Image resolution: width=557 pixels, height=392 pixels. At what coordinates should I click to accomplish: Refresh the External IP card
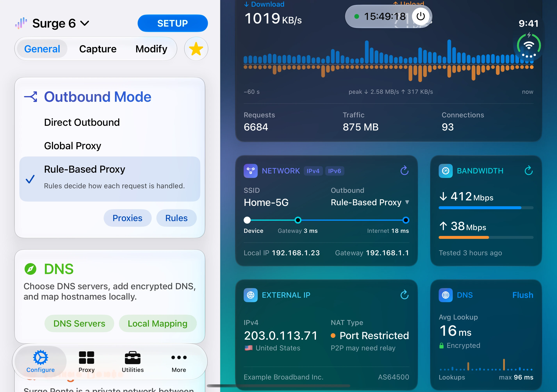coord(404,295)
